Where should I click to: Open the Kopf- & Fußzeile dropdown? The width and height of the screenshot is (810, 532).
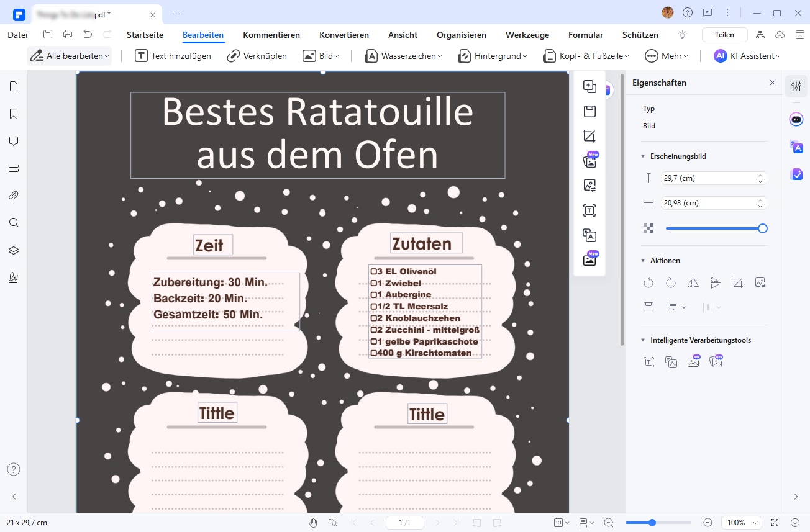pyautogui.click(x=586, y=56)
